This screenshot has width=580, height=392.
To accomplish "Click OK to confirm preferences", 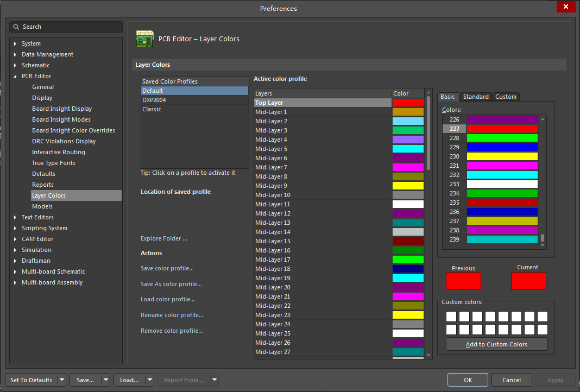I will click(x=468, y=380).
